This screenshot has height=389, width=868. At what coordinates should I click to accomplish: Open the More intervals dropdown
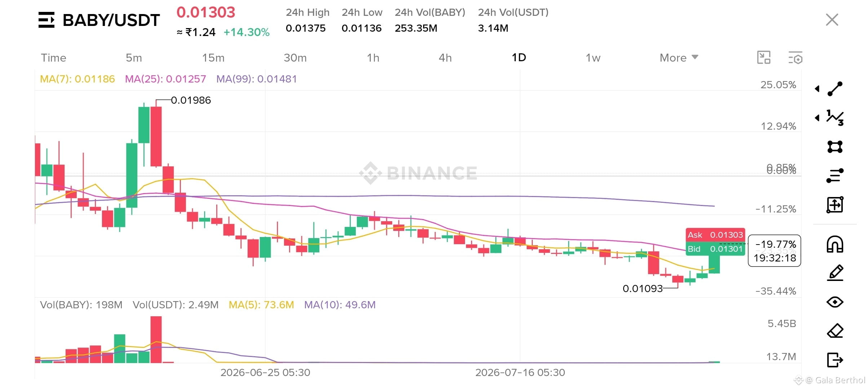(x=679, y=58)
